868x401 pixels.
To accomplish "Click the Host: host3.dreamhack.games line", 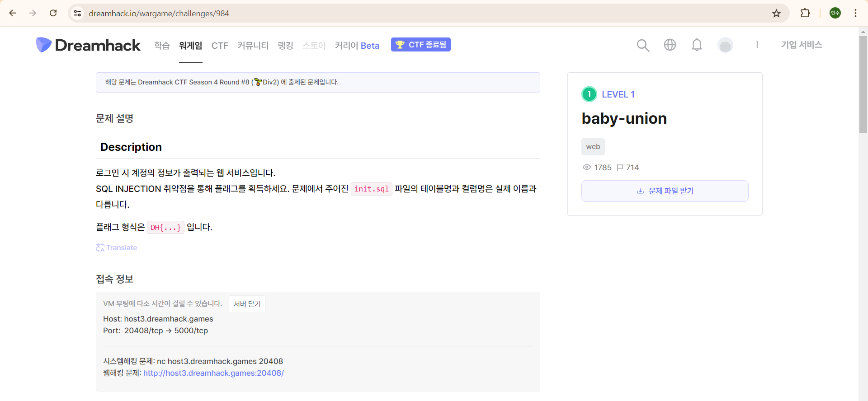I will 158,319.
